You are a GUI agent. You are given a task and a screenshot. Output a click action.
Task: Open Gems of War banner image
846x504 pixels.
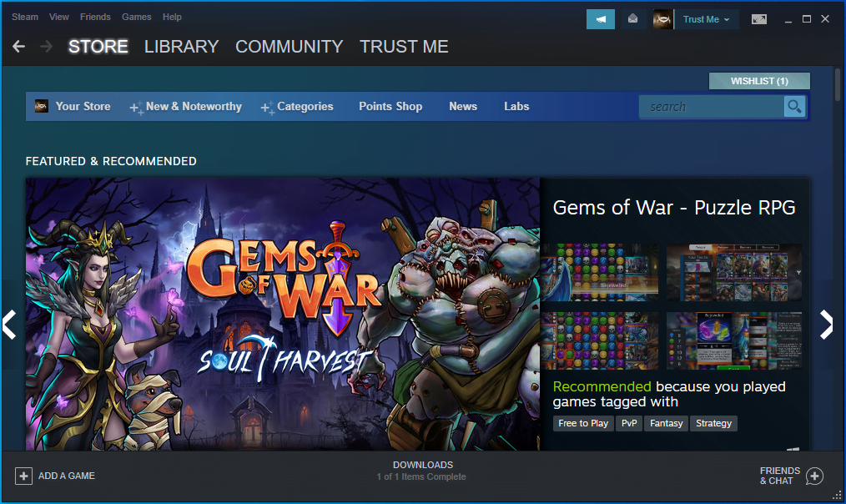coord(283,314)
